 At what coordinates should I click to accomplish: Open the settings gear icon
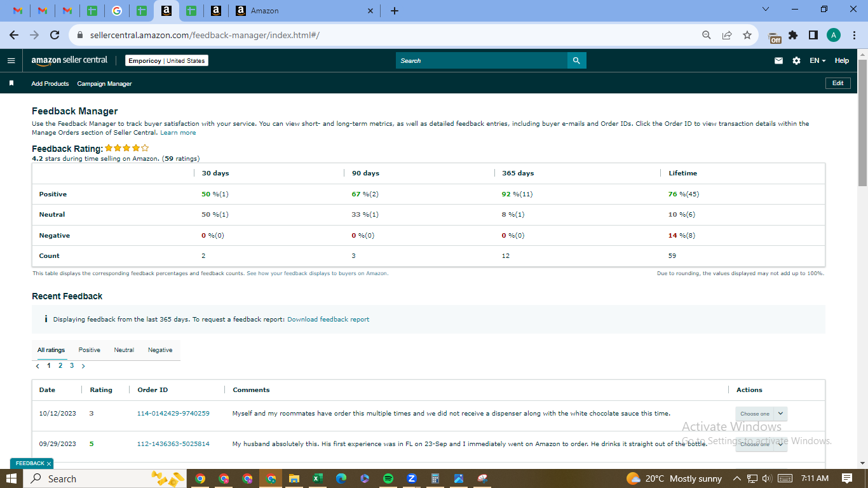796,60
